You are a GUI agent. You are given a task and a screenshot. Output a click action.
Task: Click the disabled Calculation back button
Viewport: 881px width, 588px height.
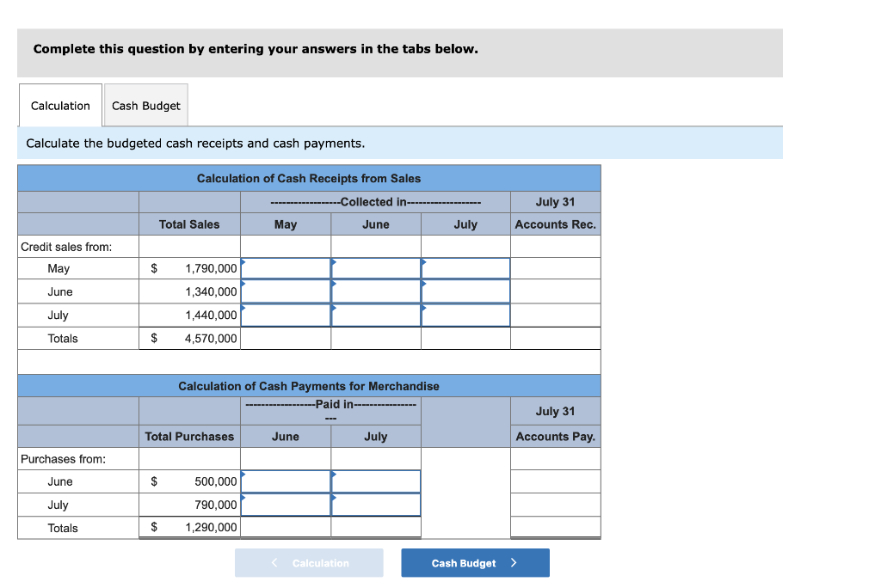pyautogui.click(x=309, y=563)
